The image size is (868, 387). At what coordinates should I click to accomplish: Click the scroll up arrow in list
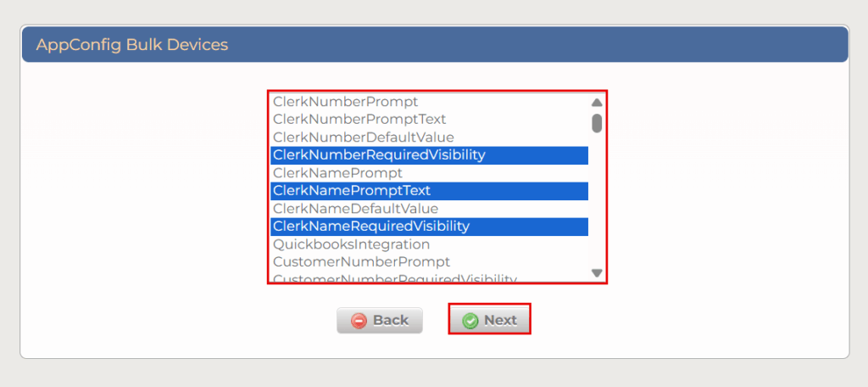pos(597,103)
